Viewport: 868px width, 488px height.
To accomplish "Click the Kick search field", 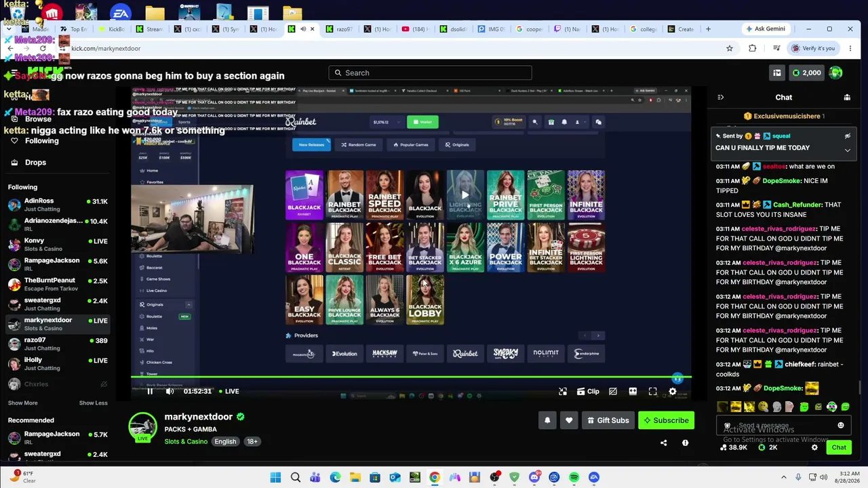I will pos(430,73).
